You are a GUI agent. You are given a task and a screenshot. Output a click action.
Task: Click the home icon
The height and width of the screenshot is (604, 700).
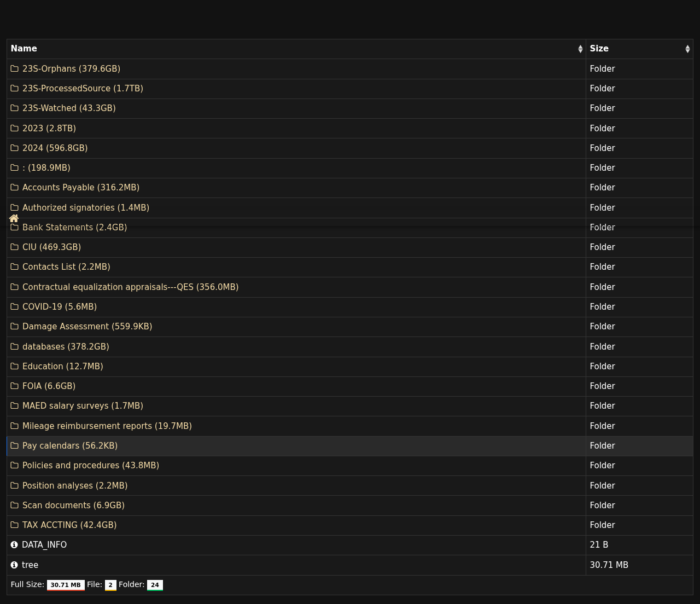tap(14, 218)
